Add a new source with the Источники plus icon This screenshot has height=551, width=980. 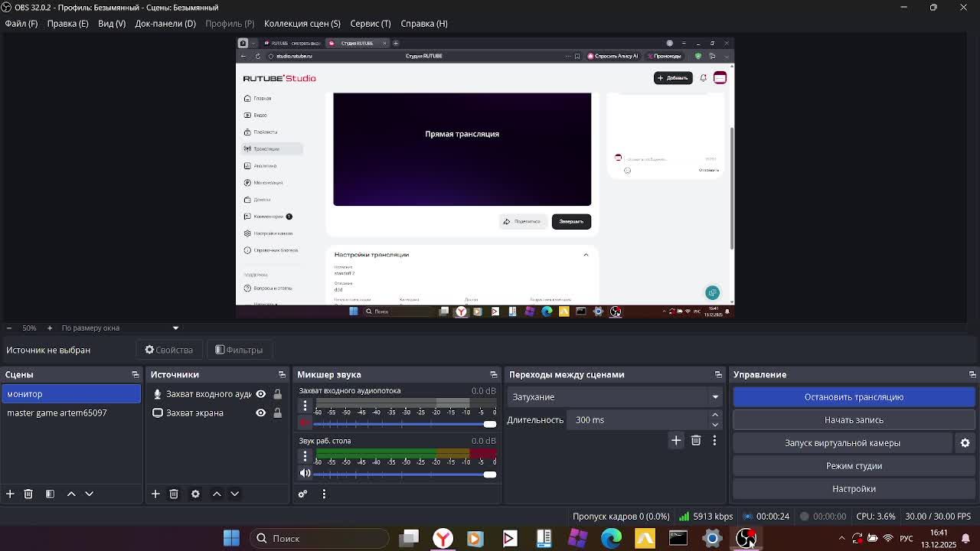pos(155,494)
